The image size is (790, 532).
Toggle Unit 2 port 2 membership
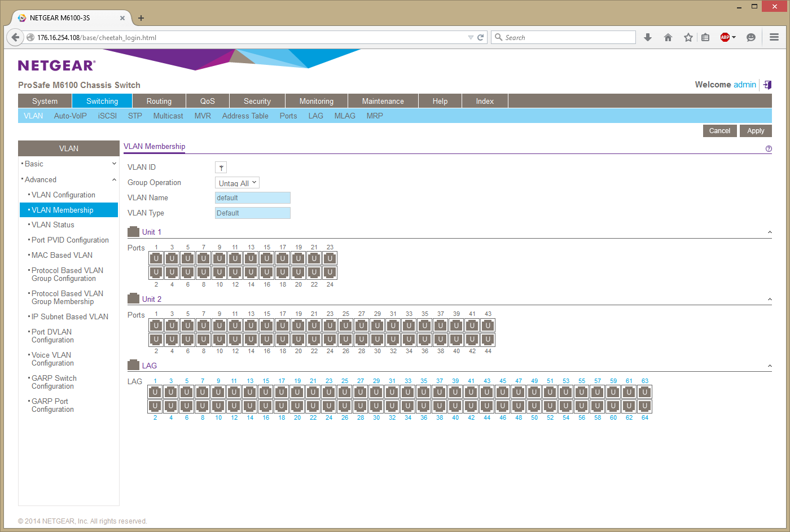(156, 340)
